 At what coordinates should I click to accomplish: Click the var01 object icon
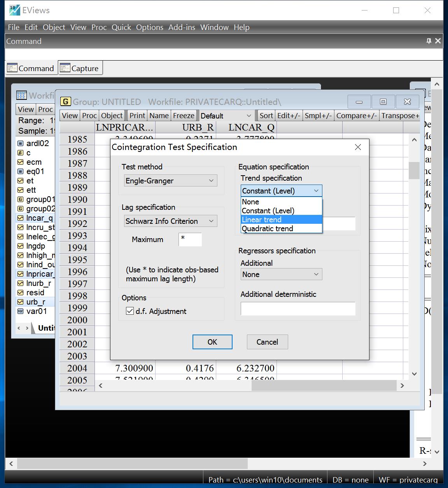point(21,311)
